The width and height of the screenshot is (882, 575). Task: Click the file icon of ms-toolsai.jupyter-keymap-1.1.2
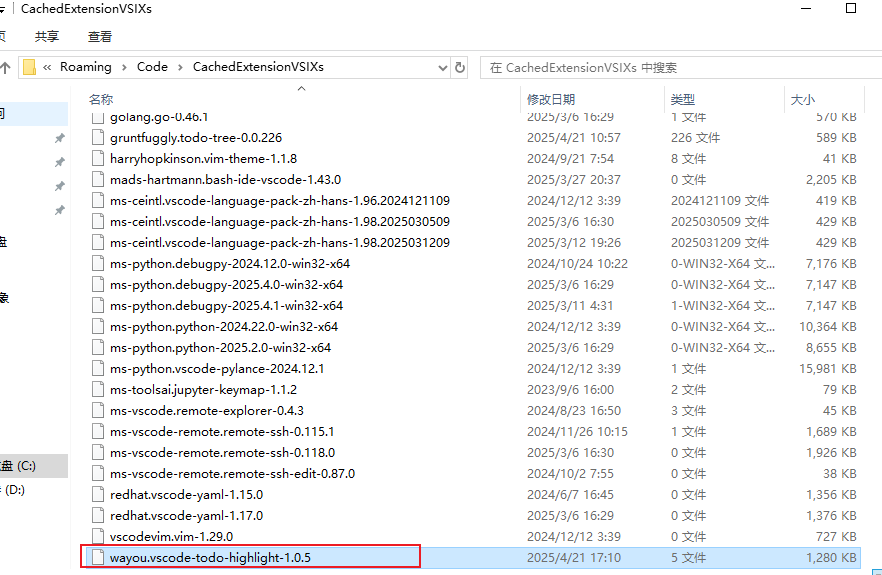tap(98, 390)
